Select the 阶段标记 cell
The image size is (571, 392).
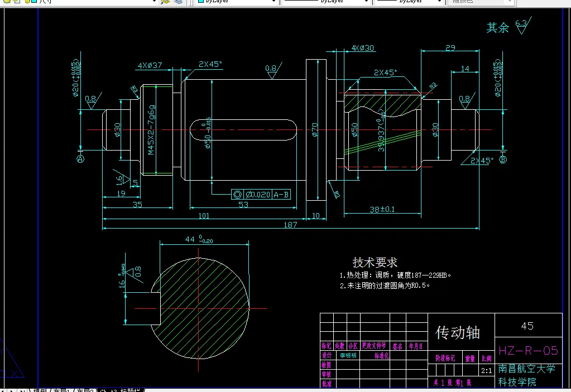(445, 358)
